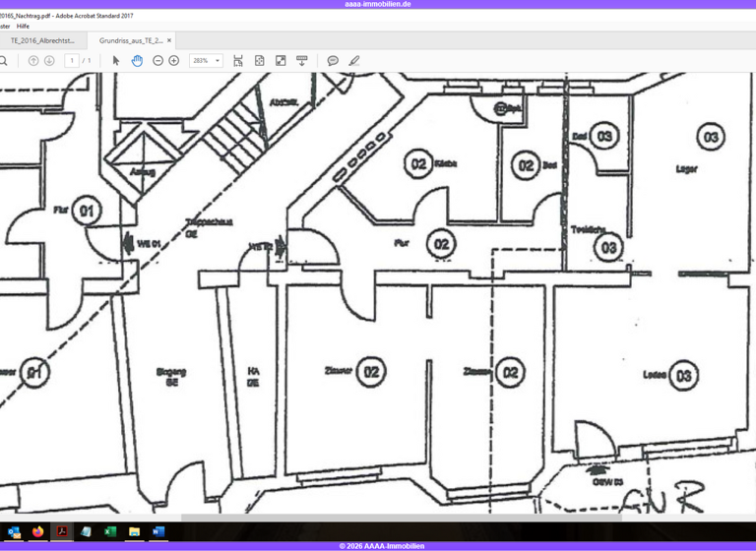Add a comment with speech bubble tool

[333, 61]
